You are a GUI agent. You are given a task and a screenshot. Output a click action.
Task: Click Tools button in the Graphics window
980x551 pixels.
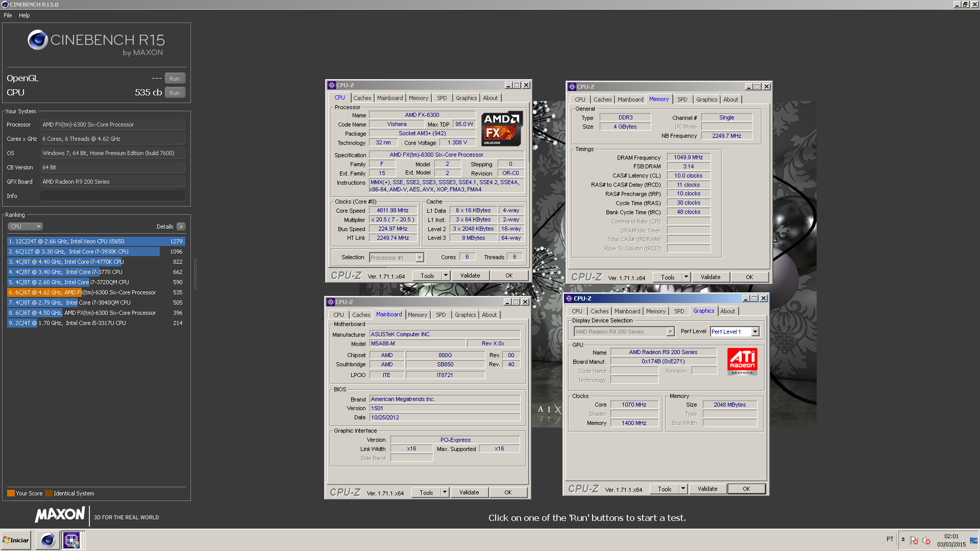665,489
